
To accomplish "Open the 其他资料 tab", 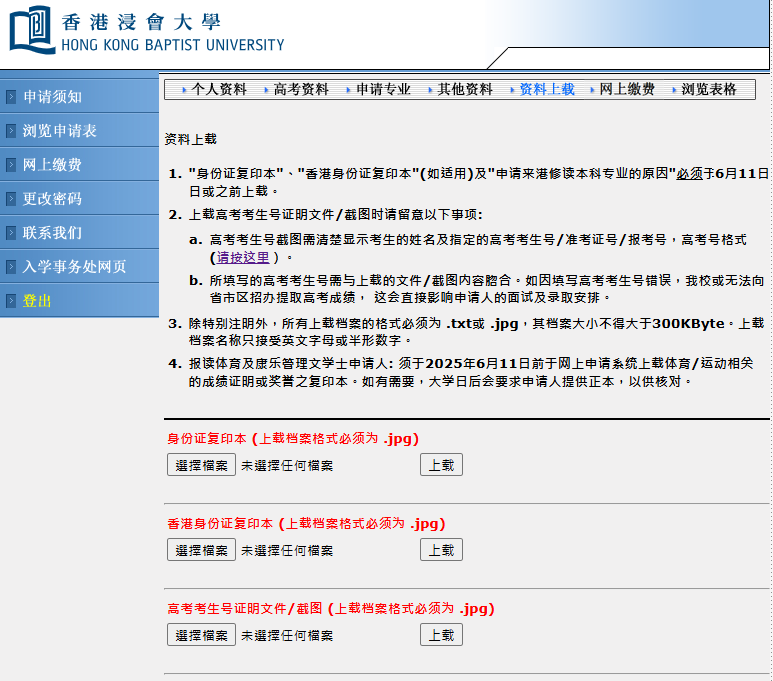I will 465,89.
